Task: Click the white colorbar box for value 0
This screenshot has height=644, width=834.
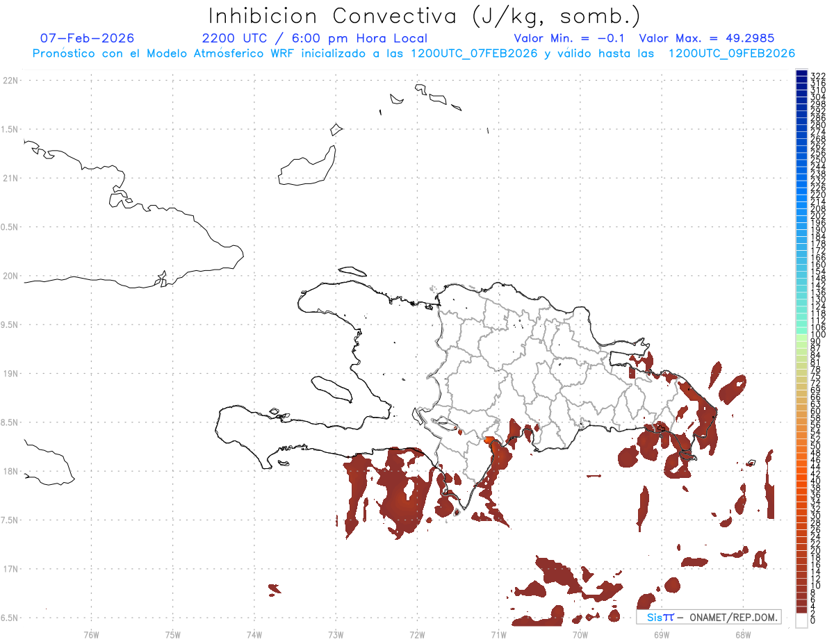Action: click(801, 620)
